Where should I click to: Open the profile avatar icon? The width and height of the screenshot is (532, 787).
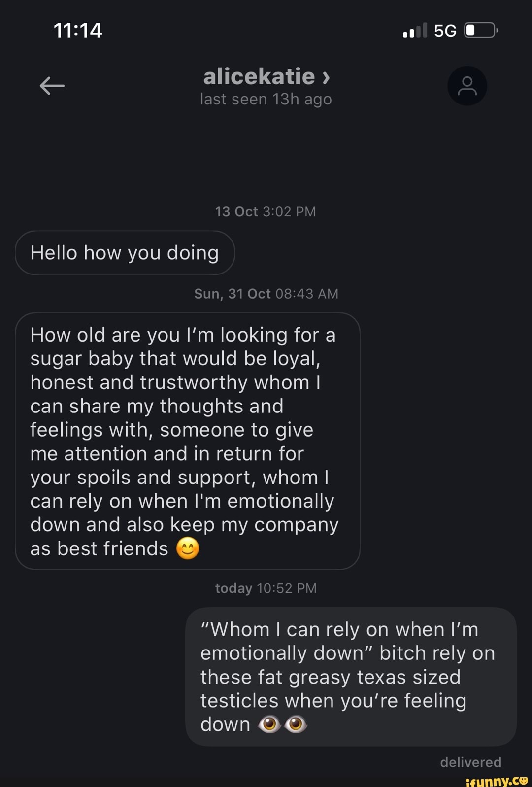[467, 86]
